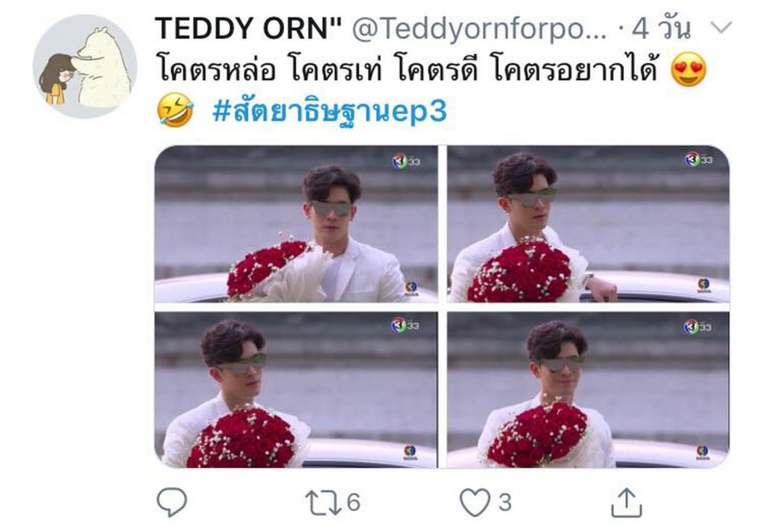Click the channel 3 logo in first photo
Screen dimensions: 763x532
406,161
